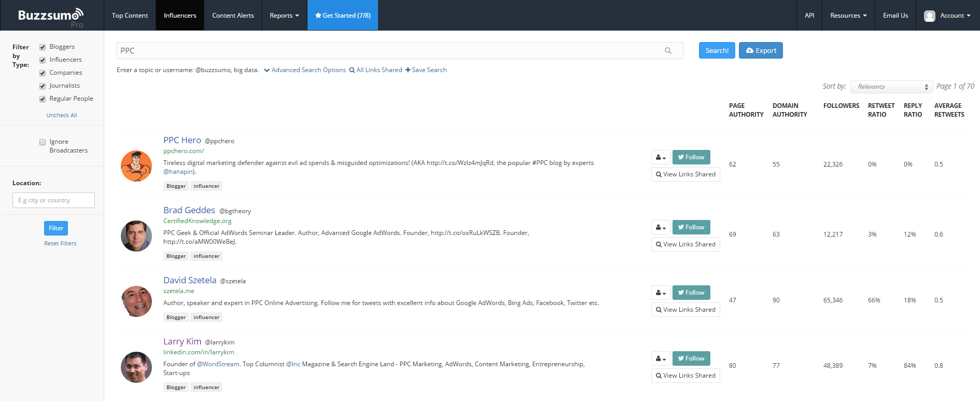Uncheck the Companies filter checkbox
The height and width of the screenshot is (401, 980).
43,73
